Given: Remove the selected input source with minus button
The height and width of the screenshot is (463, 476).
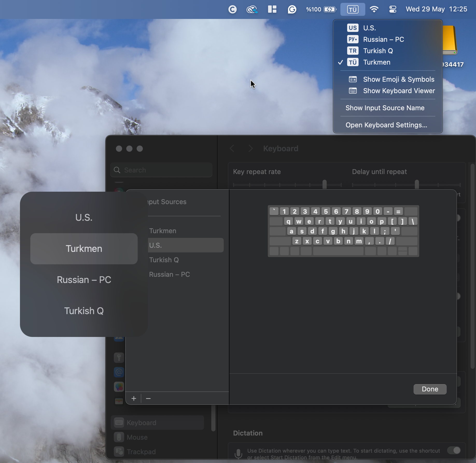Looking at the screenshot, I should click(x=148, y=398).
